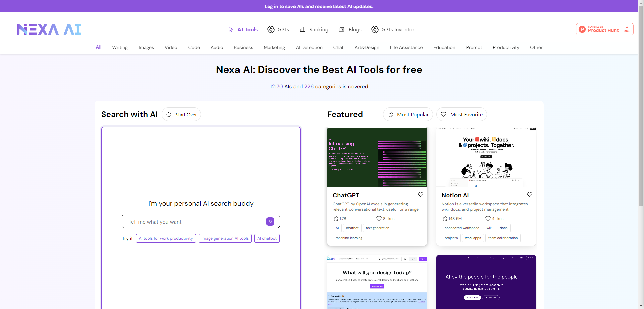Select the Code category tab
Screen dimensions: 644x309
pos(194,47)
